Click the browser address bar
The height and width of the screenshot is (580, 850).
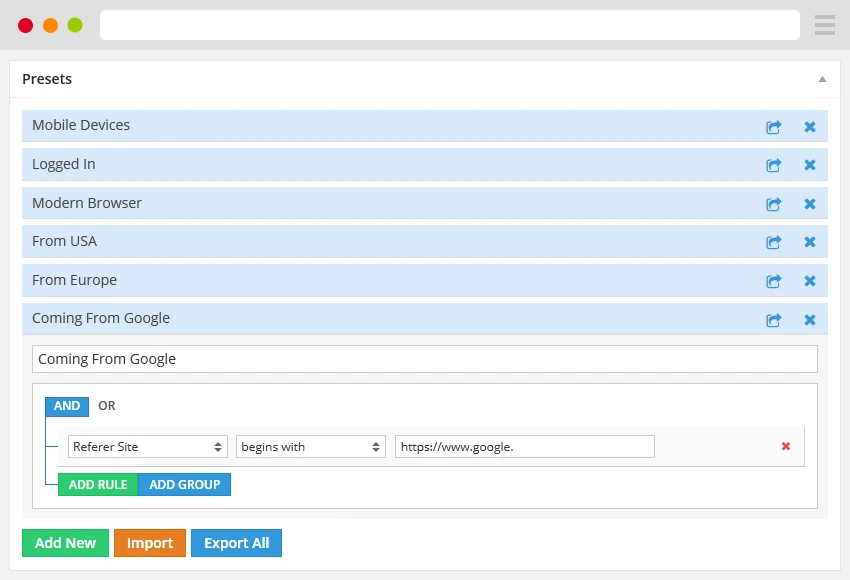[449, 25]
